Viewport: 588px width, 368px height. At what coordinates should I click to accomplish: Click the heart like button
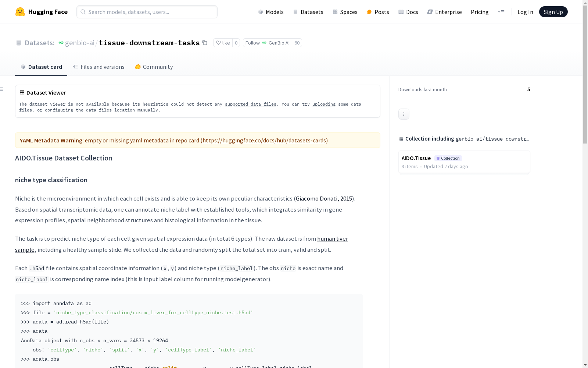point(223,43)
